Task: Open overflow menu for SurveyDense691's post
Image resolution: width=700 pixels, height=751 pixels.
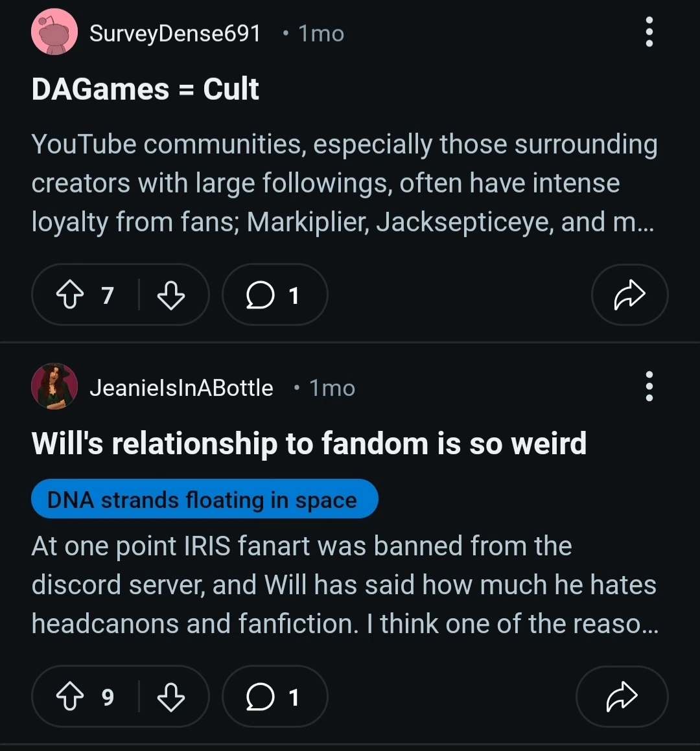Action: tap(649, 32)
